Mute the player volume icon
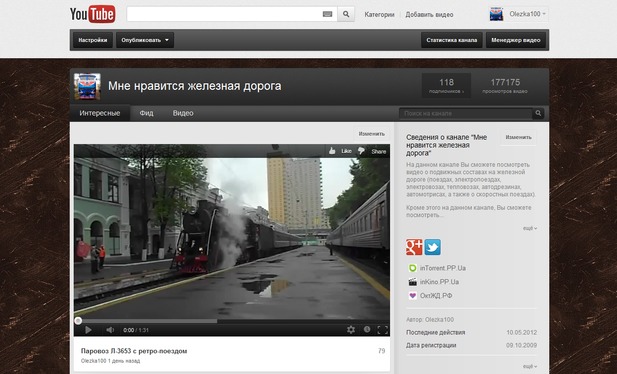 (x=110, y=330)
